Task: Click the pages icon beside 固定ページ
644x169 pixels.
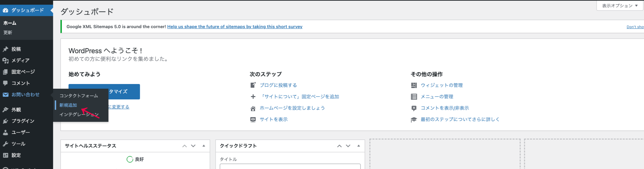Action: 5,72
